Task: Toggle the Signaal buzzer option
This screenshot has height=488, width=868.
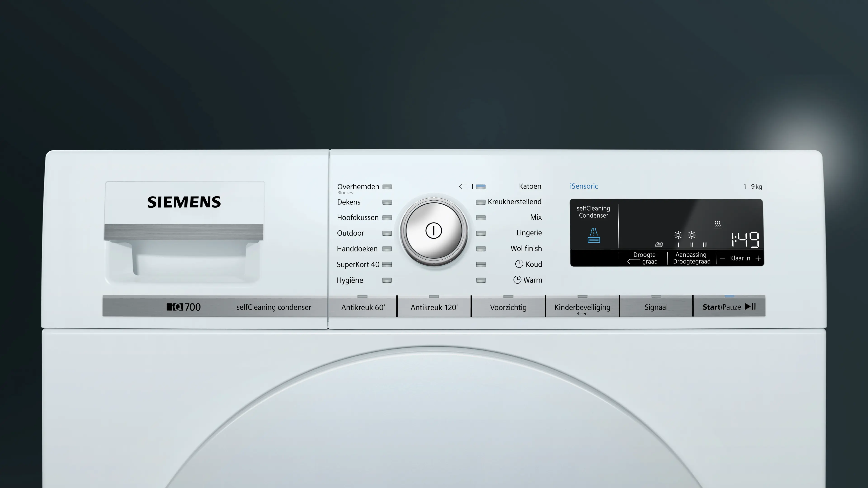Action: pyautogui.click(x=656, y=307)
